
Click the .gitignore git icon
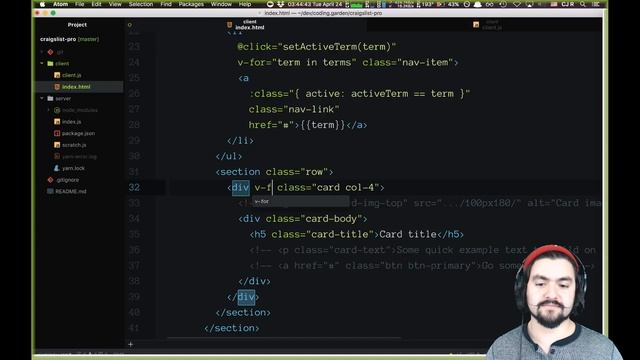pos(50,180)
